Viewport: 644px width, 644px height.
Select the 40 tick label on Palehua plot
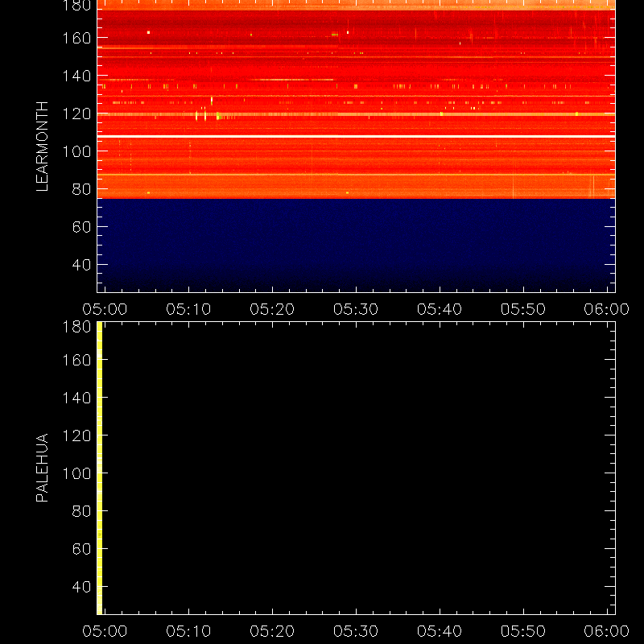pos(81,587)
